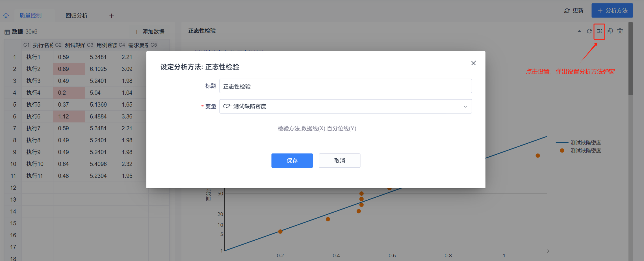Close the dialog with X icon
The height and width of the screenshot is (261, 644).
(473, 63)
